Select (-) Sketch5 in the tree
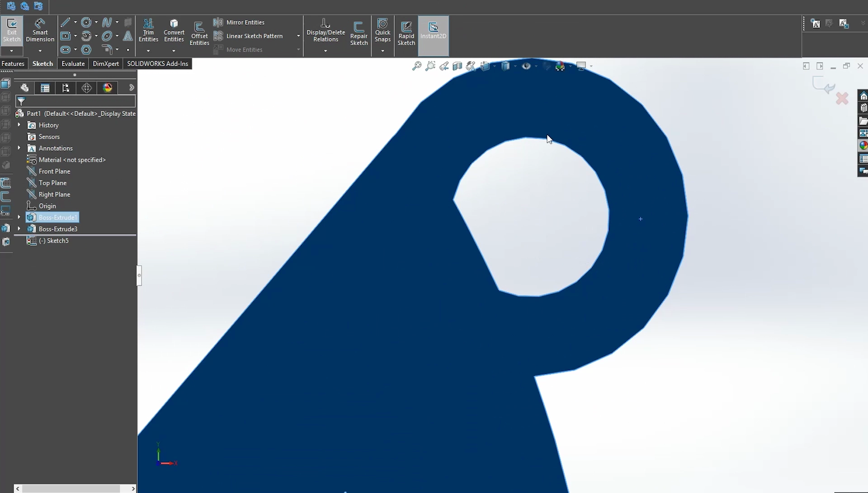This screenshot has height=493, width=868. pos(53,241)
